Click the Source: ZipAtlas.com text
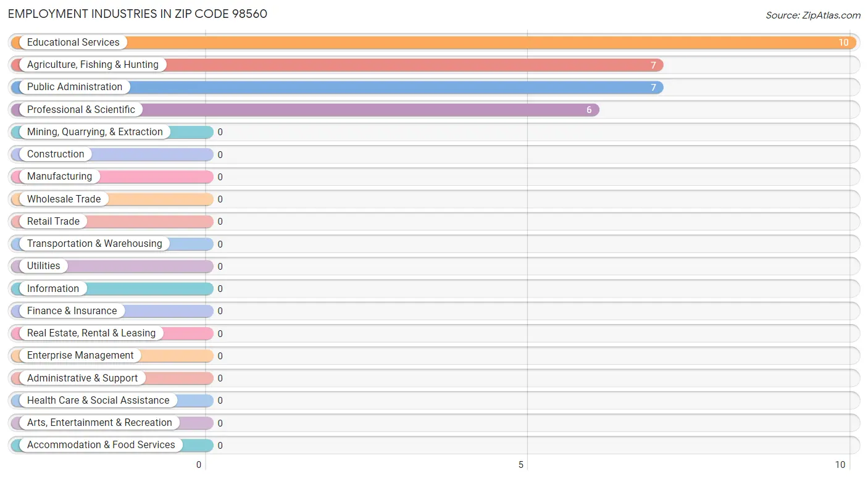This screenshot has height=479, width=868. 813,15
